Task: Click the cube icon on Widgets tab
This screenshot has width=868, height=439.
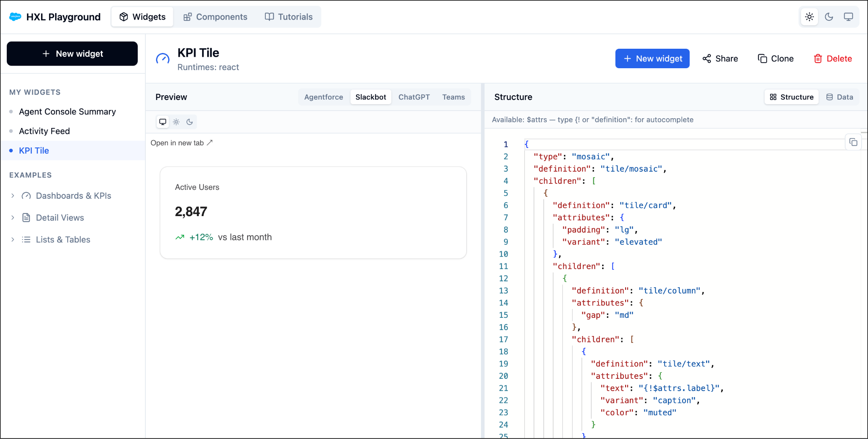Action: click(x=124, y=17)
